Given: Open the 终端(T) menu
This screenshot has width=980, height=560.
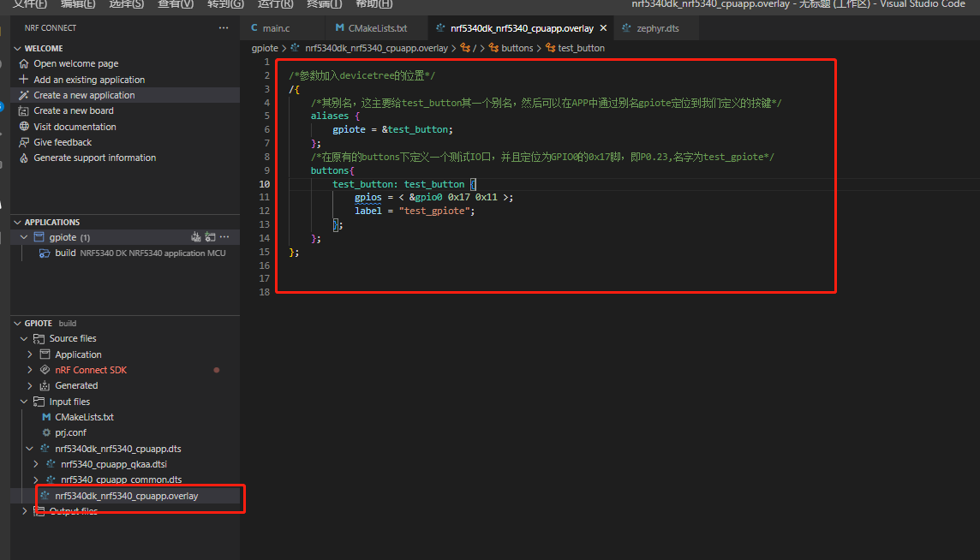Looking at the screenshot, I should [325, 3].
